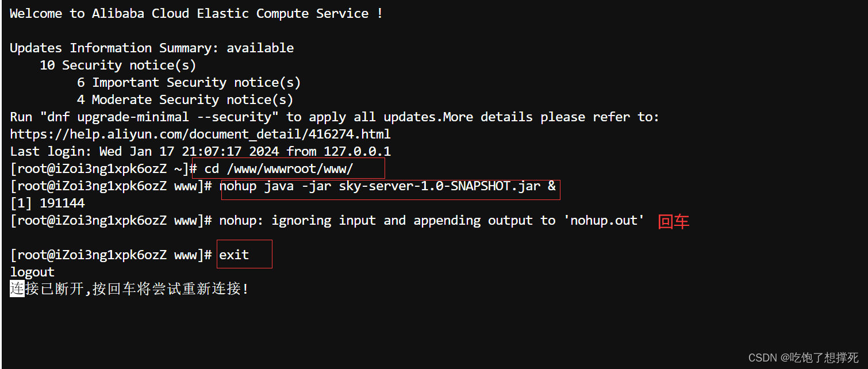The height and width of the screenshot is (369, 868).
Task: Click the job ID line [1] 191144
Action: (47, 203)
